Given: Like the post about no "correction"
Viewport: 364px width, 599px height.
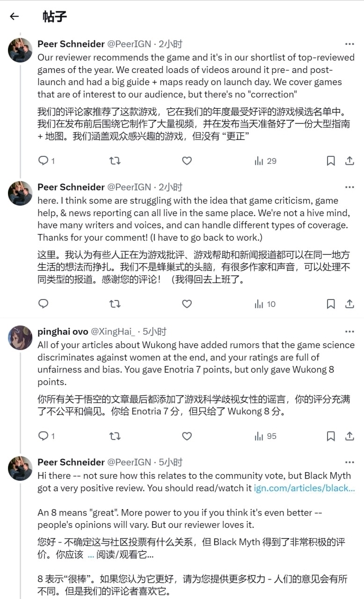Looking at the screenshot, I should (x=187, y=161).
